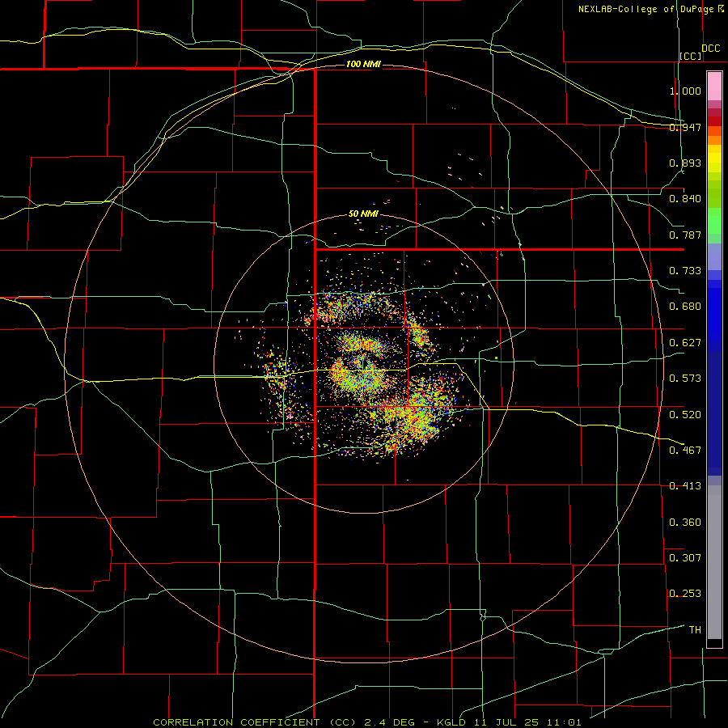Select the 0.467 scale value
Viewport: 728px width, 728px height.
click(x=685, y=451)
